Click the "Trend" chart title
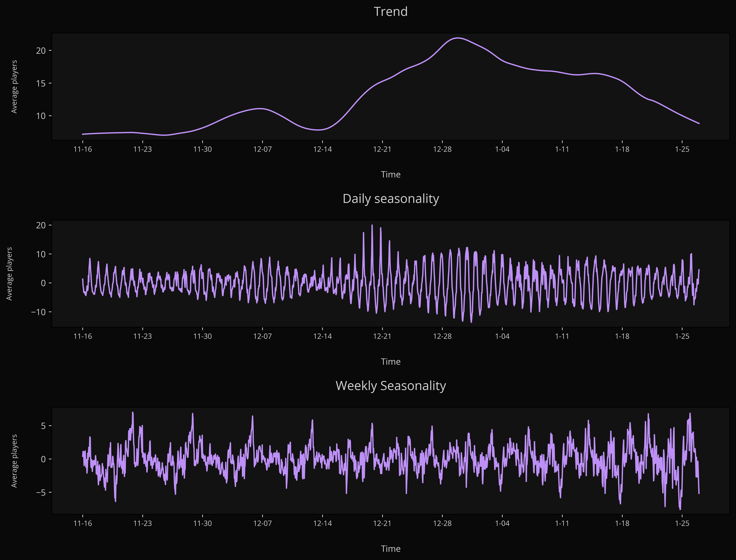 point(391,12)
